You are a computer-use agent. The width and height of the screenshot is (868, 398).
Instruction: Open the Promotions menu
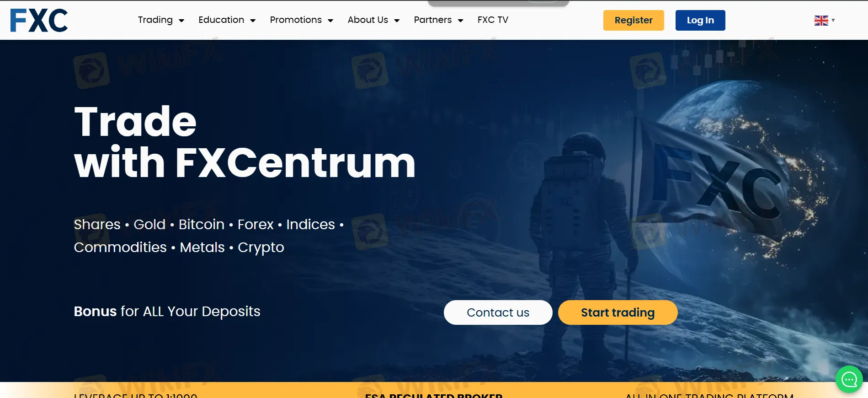coord(296,20)
